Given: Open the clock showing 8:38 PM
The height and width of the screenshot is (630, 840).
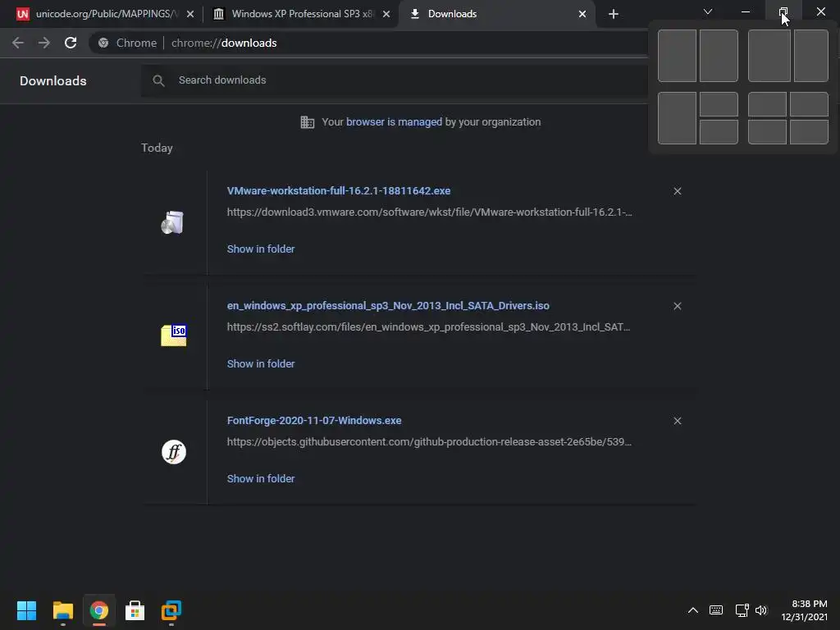Looking at the screenshot, I should (804, 610).
